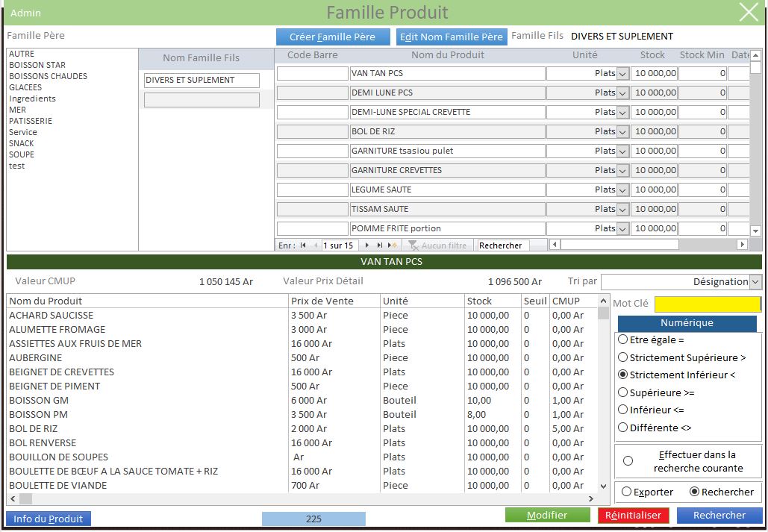Click the yellow Mot Clé field
The image size is (768, 532).
tap(707, 304)
